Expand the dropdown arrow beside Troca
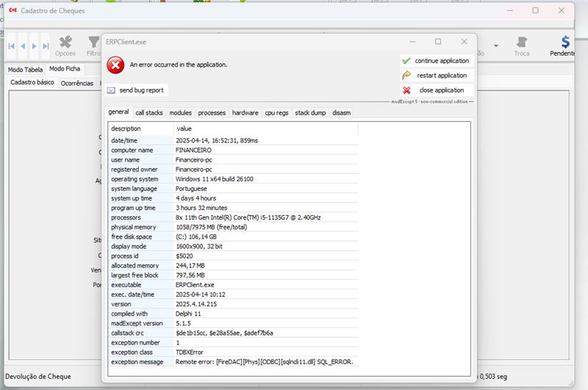 click(x=496, y=46)
